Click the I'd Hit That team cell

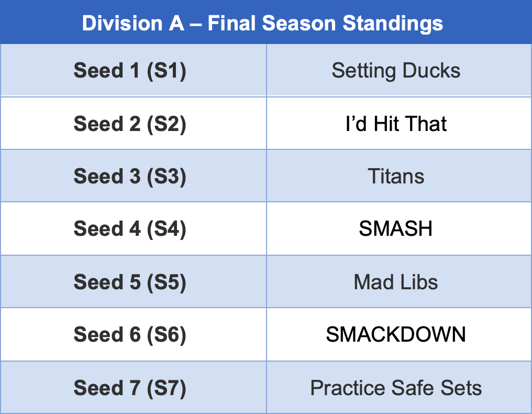396,124
